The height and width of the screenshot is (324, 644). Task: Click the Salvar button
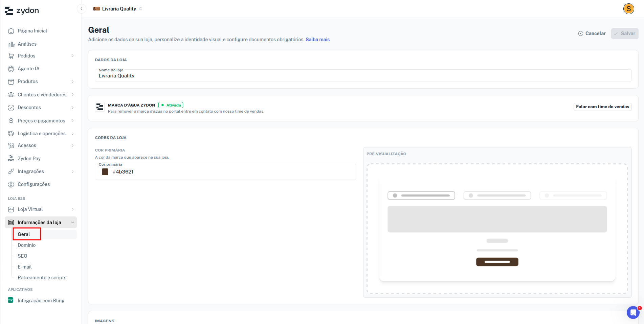(x=625, y=33)
